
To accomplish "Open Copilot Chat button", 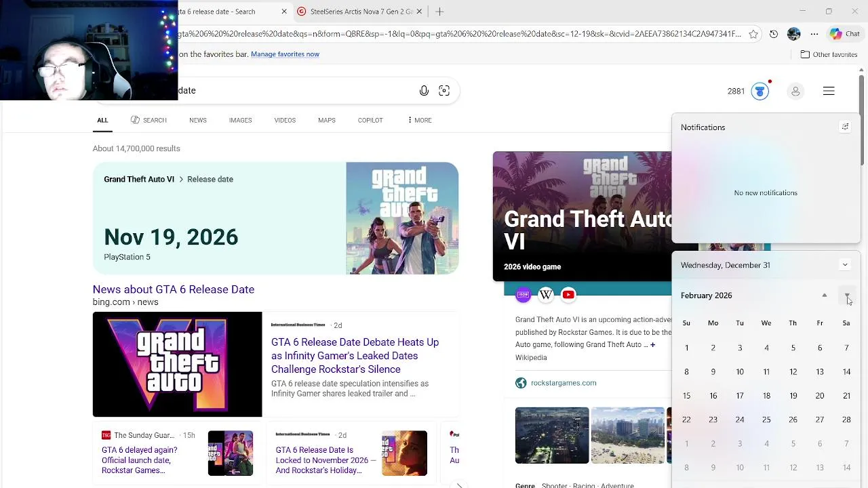I will point(845,34).
